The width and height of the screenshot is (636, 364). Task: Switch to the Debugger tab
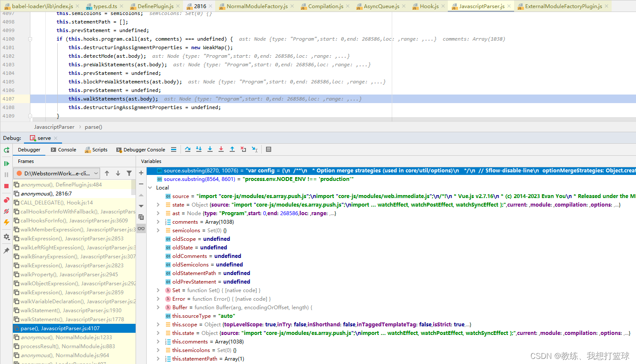coord(29,150)
